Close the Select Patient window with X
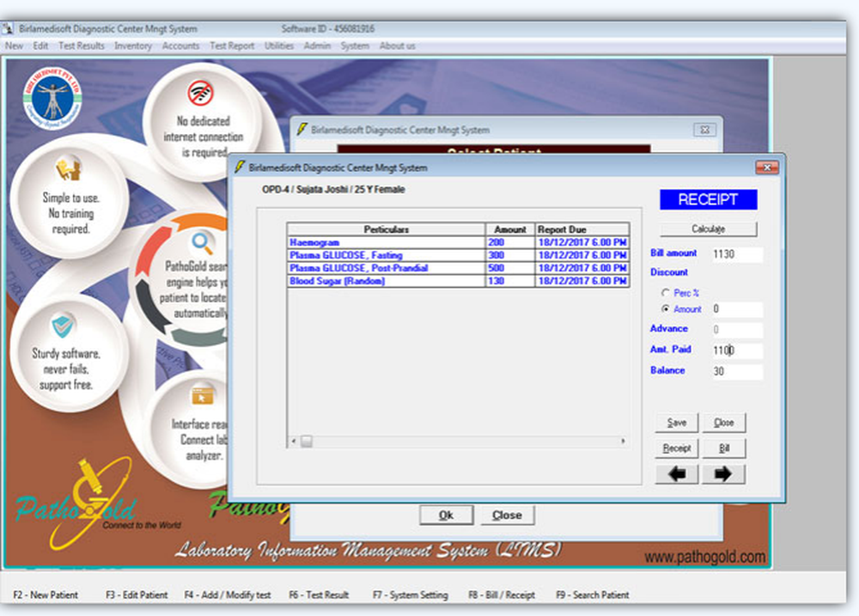The width and height of the screenshot is (859, 616). coord(705,130)
